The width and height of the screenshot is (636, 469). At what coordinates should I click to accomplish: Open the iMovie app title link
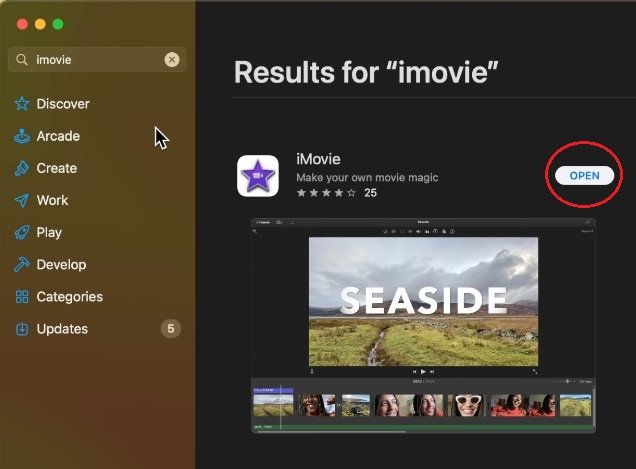318,159
